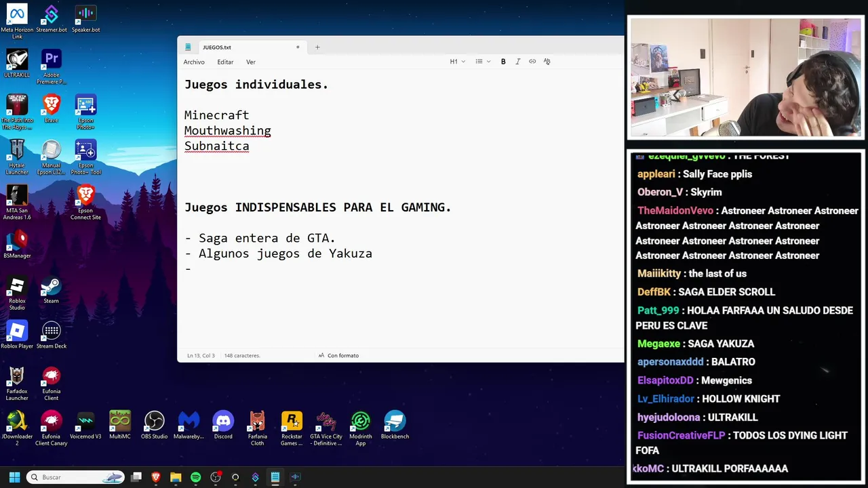Select the Roblox Player icon
The image size is (868, 488).
(17, 335)
